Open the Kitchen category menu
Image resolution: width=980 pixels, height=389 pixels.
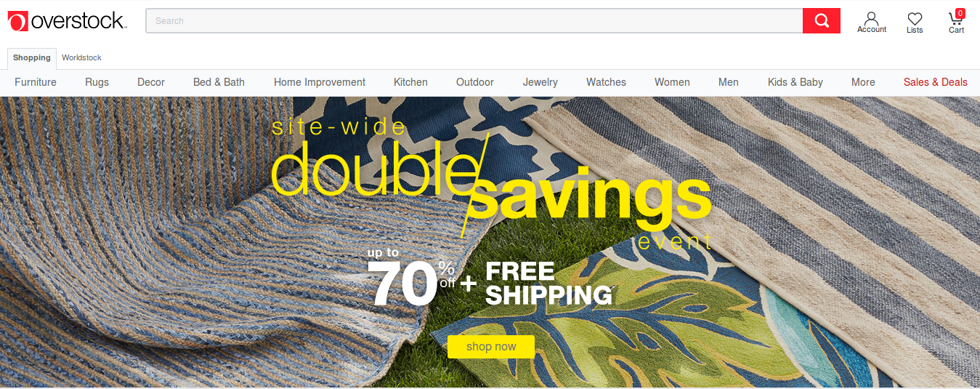click(x=410, y=82)
